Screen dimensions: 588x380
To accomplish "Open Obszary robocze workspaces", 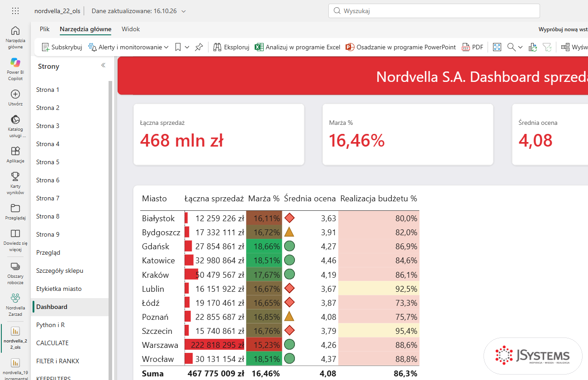I will tap(15, 273).
